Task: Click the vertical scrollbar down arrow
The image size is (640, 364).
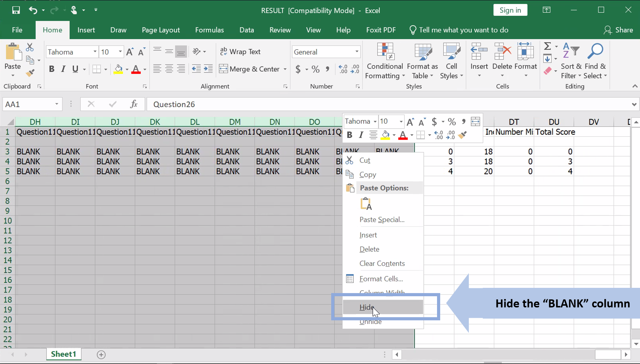Action: click(636, 344)
